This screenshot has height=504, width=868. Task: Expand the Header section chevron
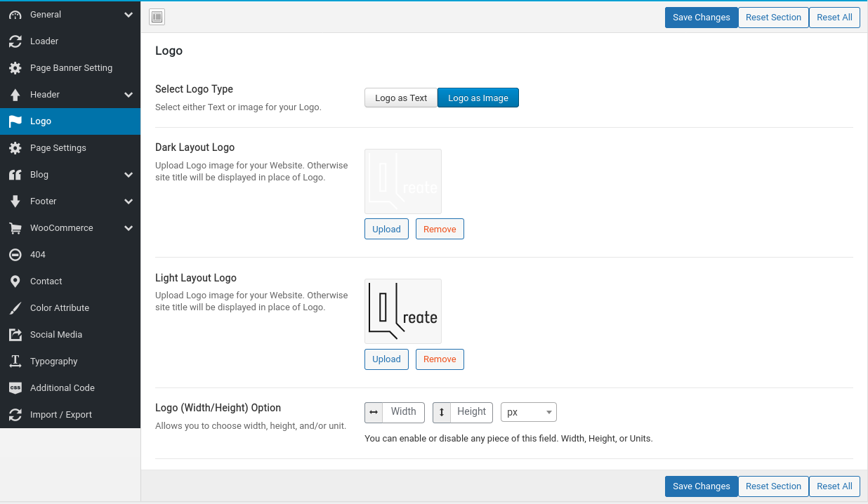tap(129, 95)
